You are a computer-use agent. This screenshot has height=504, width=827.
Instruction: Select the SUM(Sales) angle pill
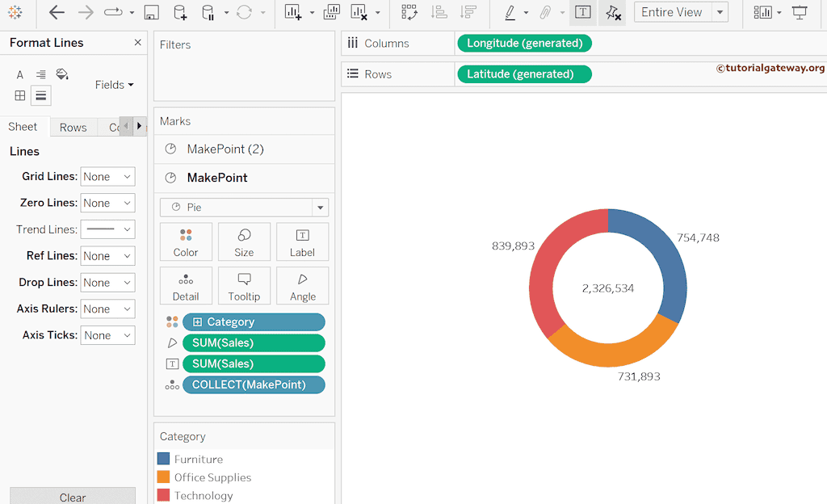click(x=254, y=342)
